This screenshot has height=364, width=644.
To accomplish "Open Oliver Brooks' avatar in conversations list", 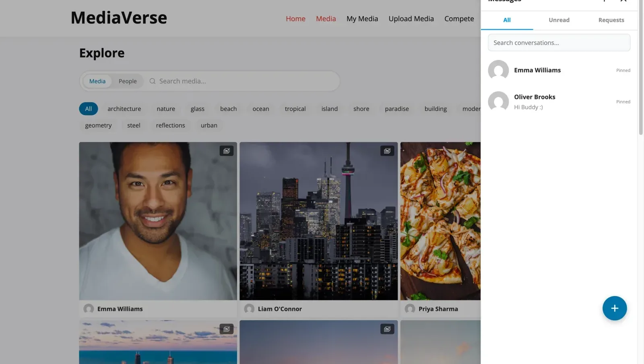I will coord(498,102).
